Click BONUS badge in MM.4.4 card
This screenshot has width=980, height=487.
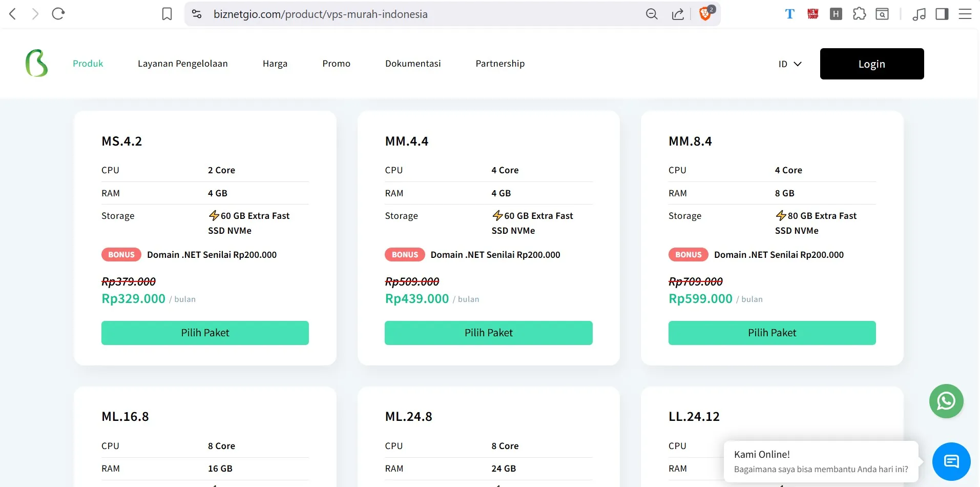tap(405, 255)
